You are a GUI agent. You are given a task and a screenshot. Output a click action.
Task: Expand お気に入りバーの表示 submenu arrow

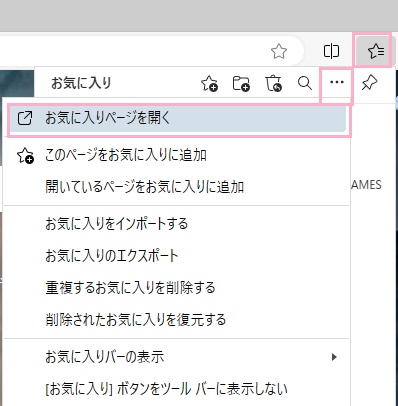click(x=334, y=357)
